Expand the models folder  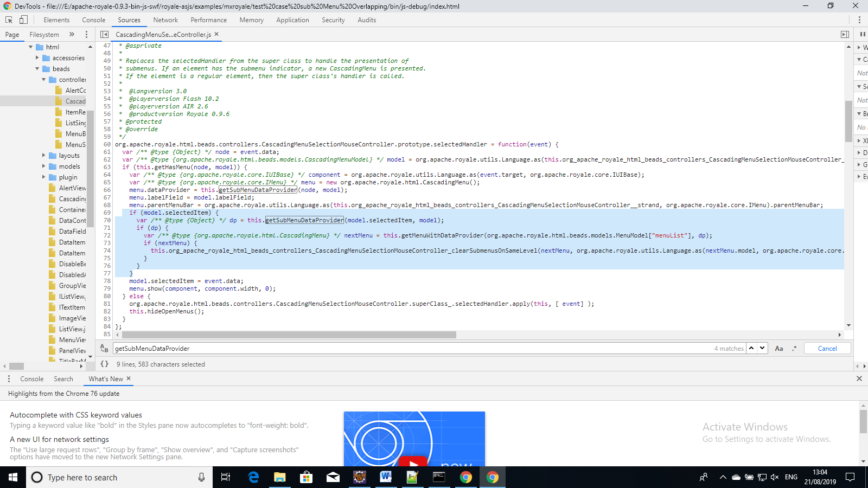point(44,166)
